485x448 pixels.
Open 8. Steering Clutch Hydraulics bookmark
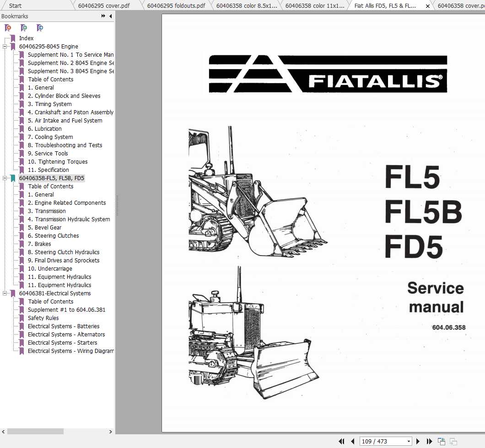click(64, 252)
